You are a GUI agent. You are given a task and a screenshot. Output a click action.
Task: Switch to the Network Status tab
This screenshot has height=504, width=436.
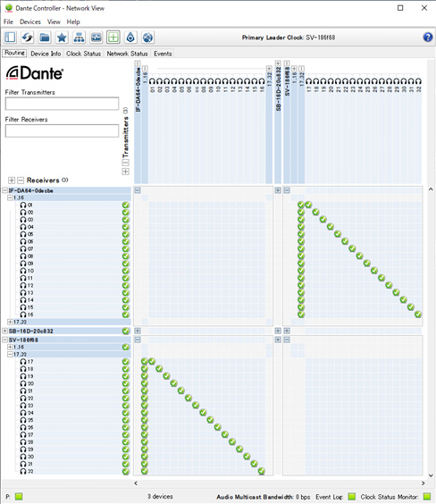click(127, 54)
